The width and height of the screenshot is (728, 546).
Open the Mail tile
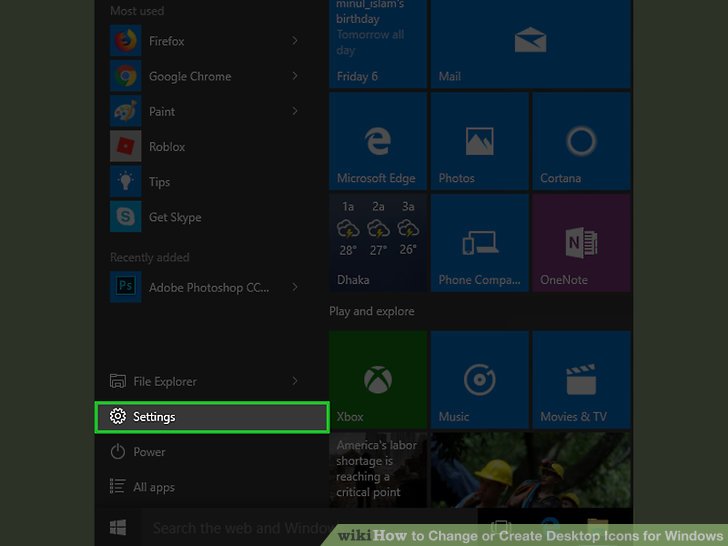coord(531,44)
